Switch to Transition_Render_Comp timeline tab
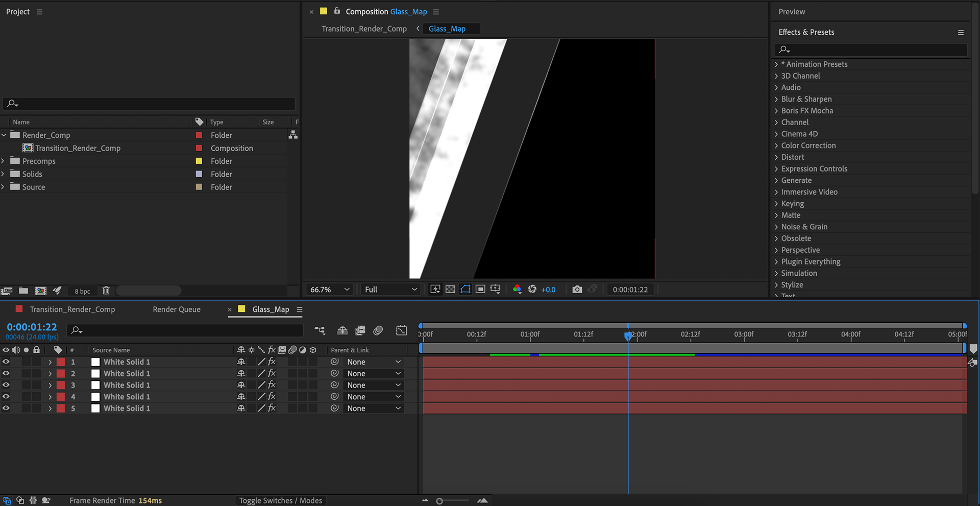Screen dimensions: 980x506 [x=72, y=309]
